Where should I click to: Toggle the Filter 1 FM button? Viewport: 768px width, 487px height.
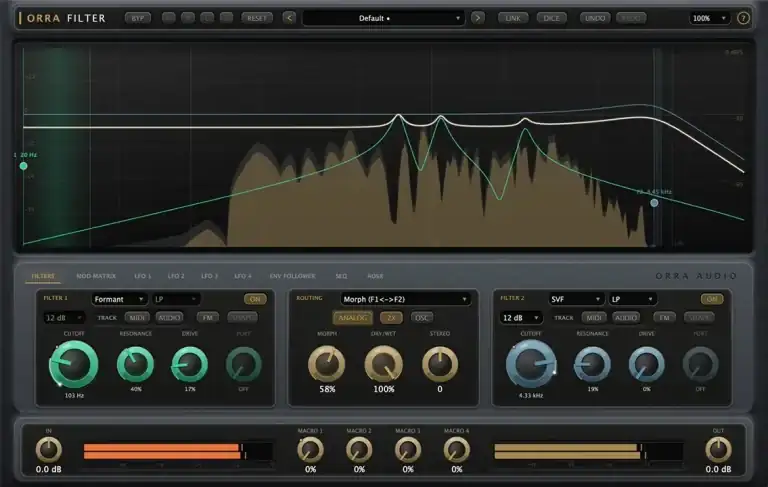coord(207,318)
